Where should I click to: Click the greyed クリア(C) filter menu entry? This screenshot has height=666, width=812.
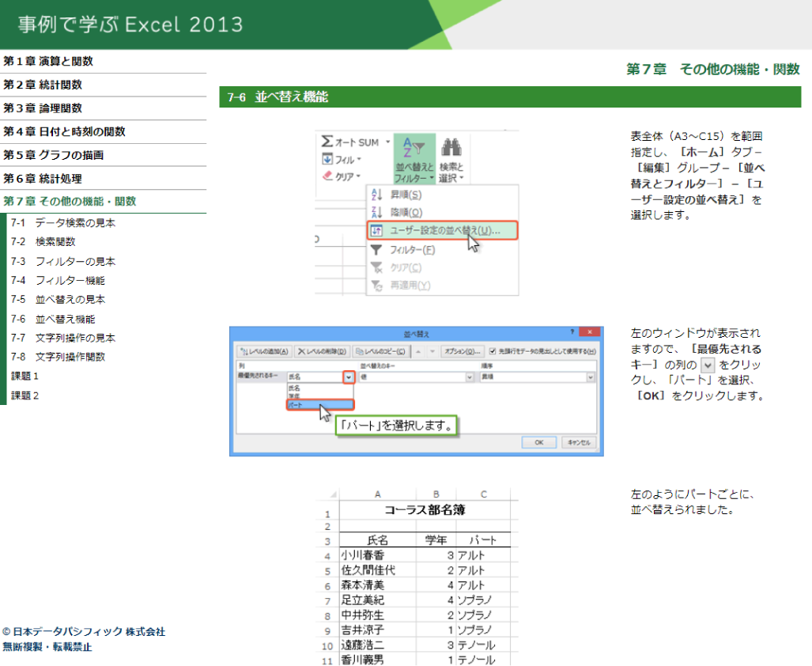[442, 268]
